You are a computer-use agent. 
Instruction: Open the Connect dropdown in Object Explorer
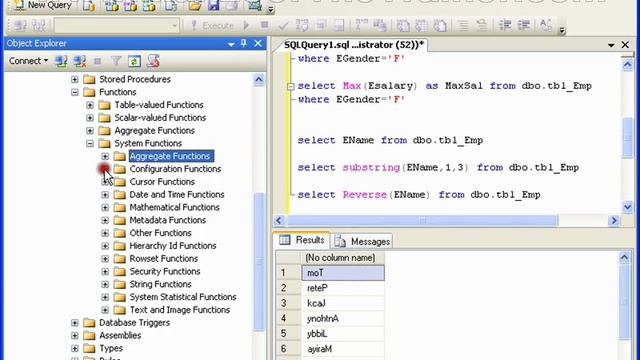(28, 61)
